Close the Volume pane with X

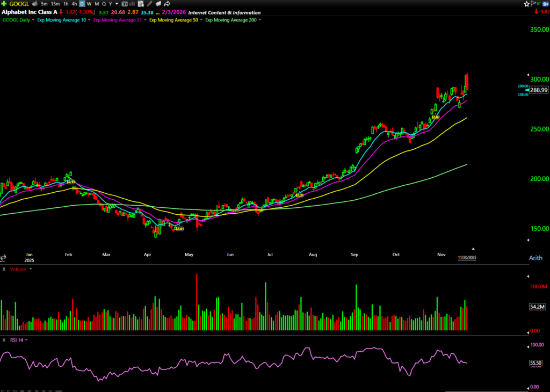[x=4, y=269]
